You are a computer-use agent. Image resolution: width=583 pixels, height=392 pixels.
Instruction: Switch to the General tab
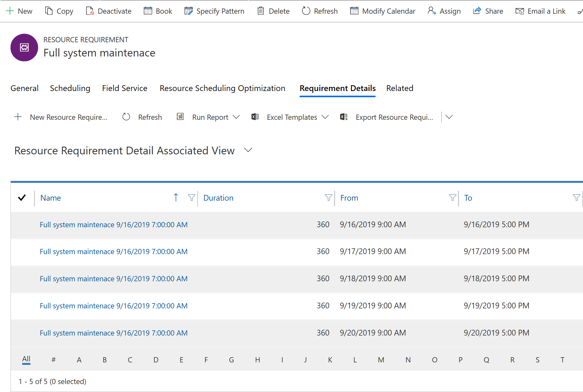point(25,88)
